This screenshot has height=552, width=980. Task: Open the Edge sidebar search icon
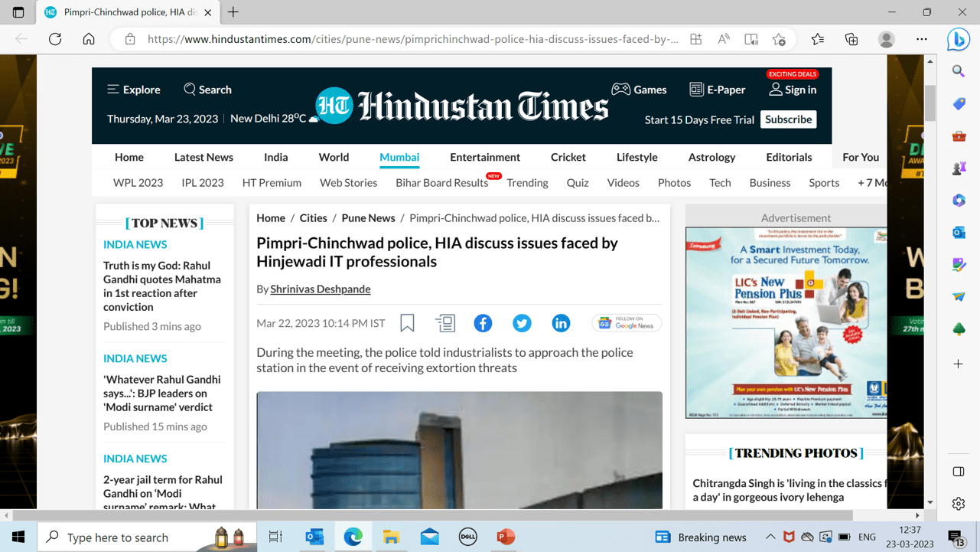point(959,71)
